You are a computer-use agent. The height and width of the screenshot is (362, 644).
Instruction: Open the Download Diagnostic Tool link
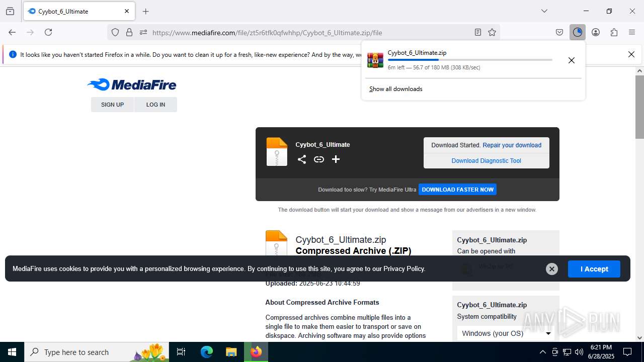487,161
